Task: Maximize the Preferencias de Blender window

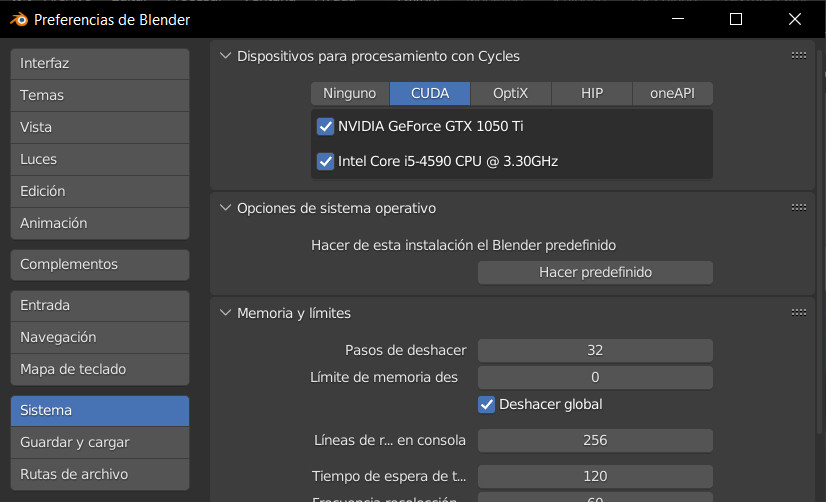Action: (736, 19)
